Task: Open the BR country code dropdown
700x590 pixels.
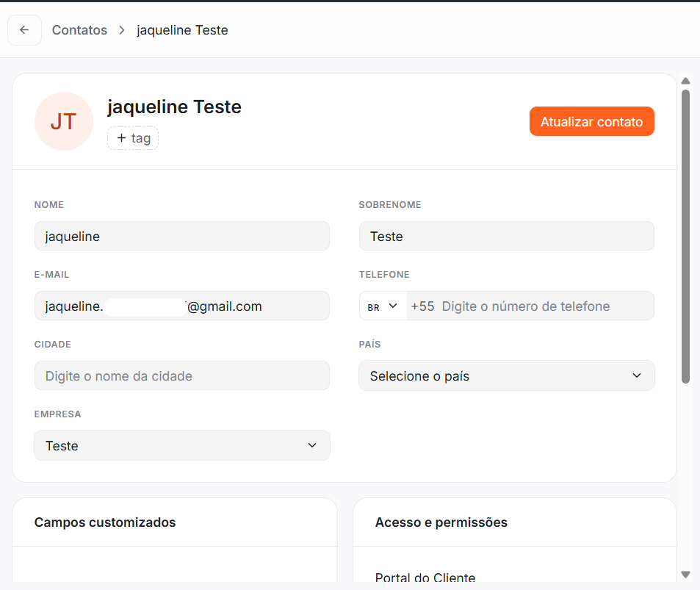Action: [383, 306]
